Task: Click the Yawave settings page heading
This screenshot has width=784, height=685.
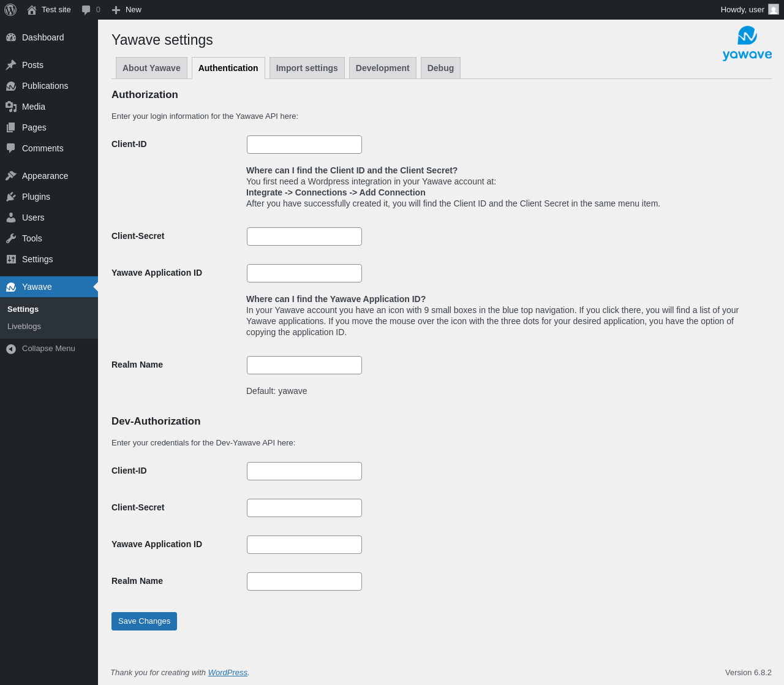Action: click(x=162, y=40)
